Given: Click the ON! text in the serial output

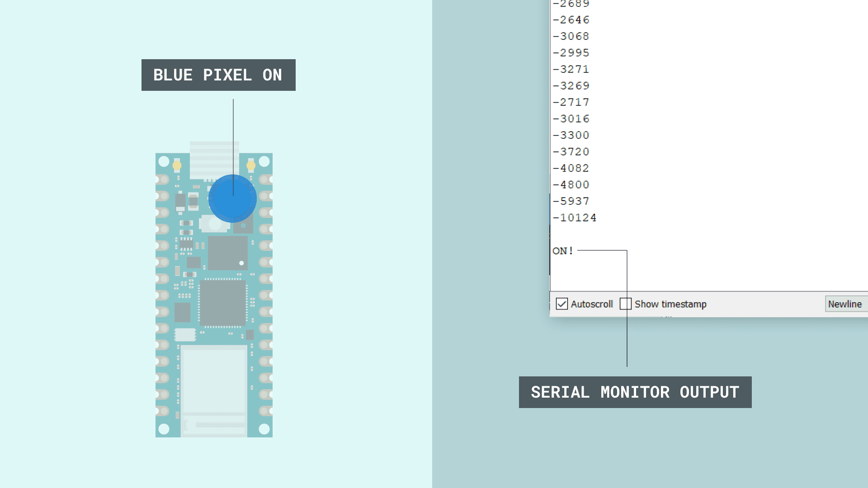Looking at the screenshot, I should pos(563,251).
